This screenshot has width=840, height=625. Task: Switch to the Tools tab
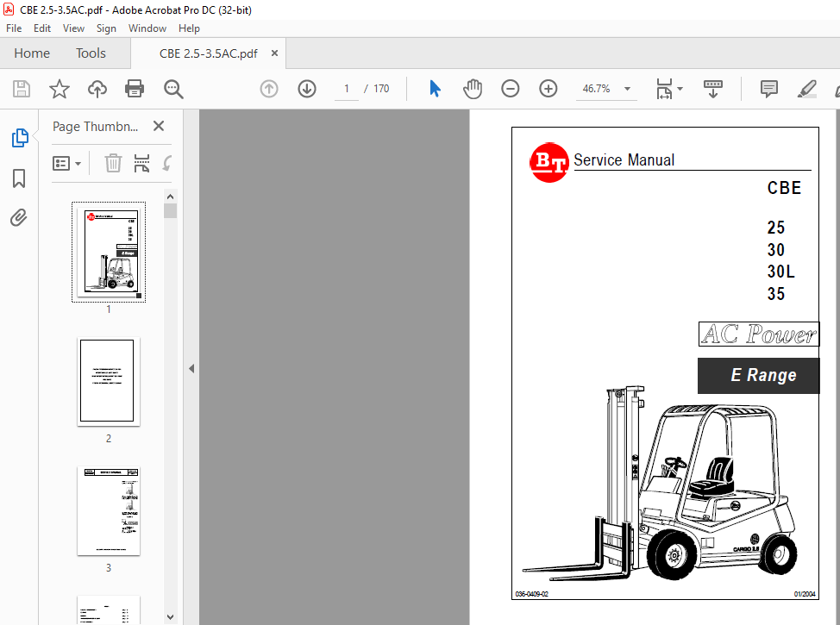tap(91, 53)
